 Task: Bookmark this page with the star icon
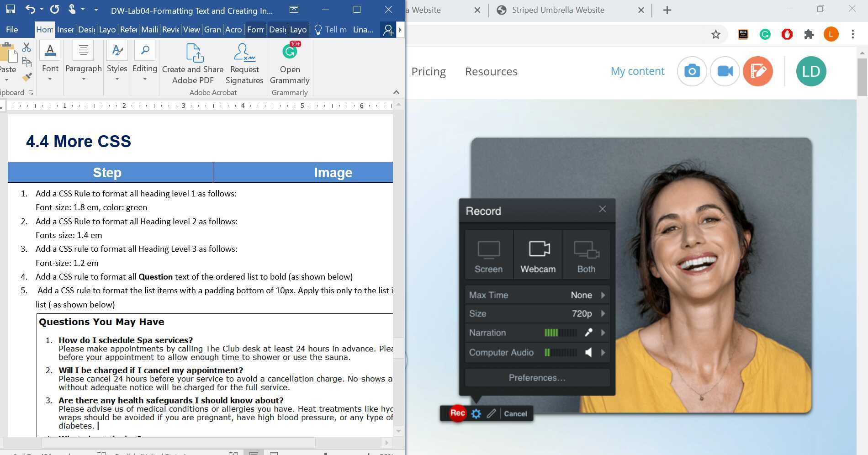click(x=715, y=35)
